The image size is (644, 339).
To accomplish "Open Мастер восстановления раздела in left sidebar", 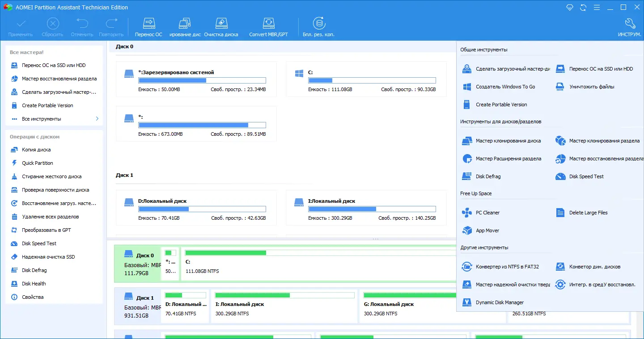I will [54, 79].
